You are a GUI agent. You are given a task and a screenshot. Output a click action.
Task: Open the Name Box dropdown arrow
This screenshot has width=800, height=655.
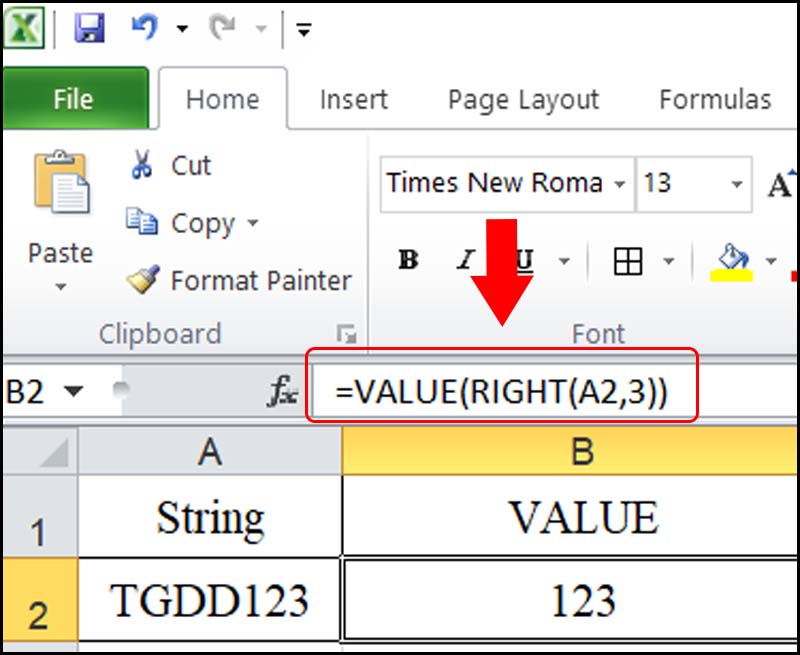73,392
